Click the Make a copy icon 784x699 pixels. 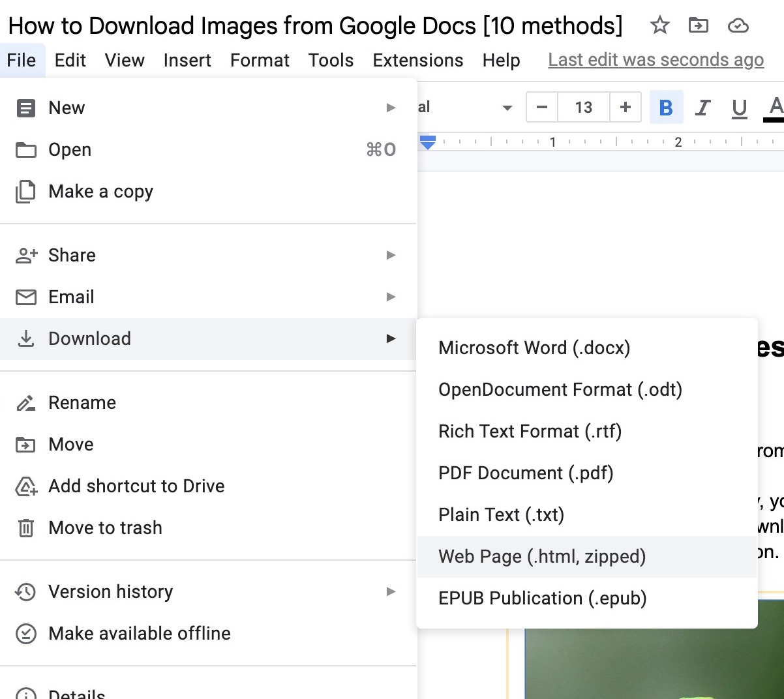tap(26, 191)
